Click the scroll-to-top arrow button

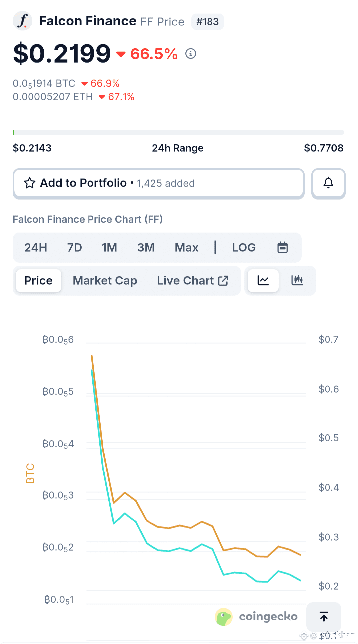(x=324, y=617)
